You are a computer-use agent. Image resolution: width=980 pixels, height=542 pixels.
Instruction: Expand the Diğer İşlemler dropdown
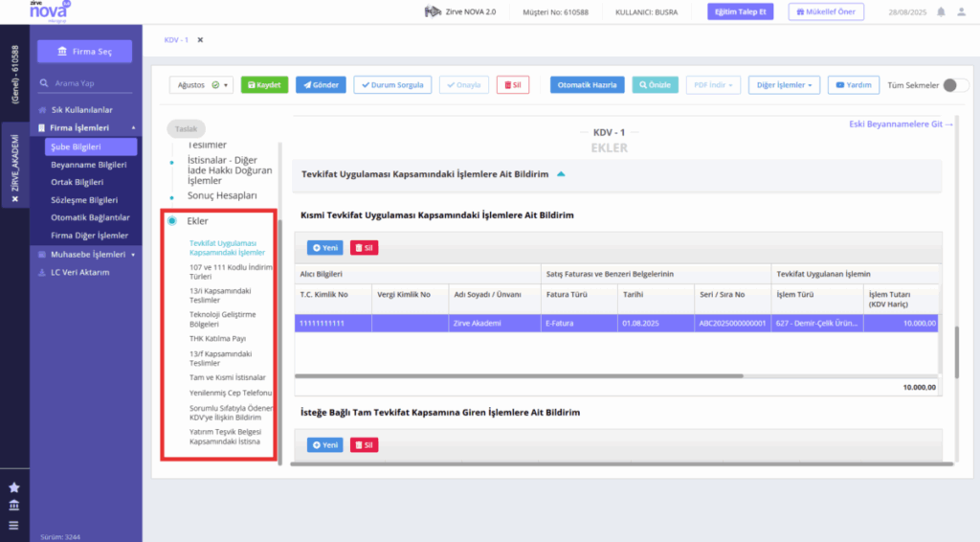coord(784,85)
